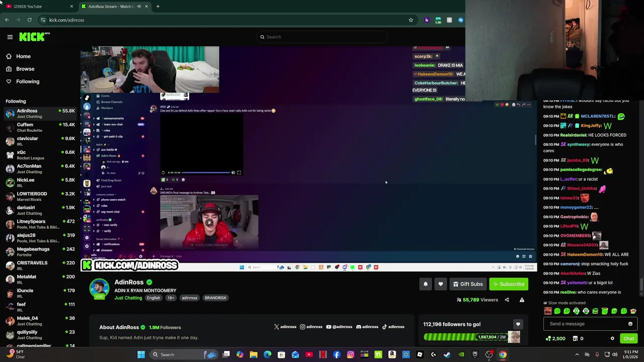Open Following in the Kick sidebar
644x362 pixels.
pyautogui.click(x=23, y=81)
